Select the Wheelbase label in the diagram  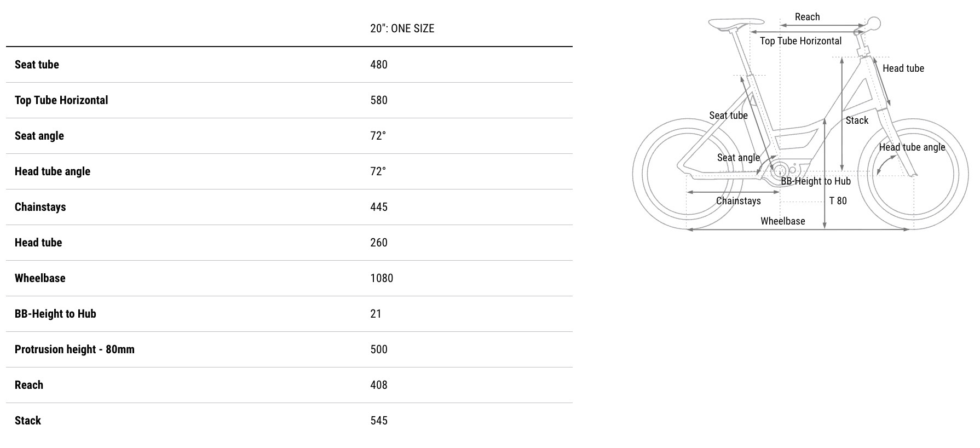[782, 221]
